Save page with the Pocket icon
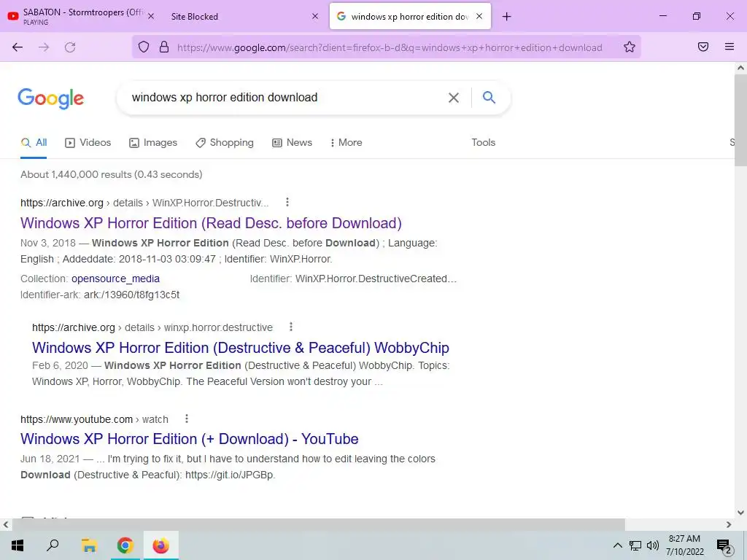747x560 pixels. point(703,47)
